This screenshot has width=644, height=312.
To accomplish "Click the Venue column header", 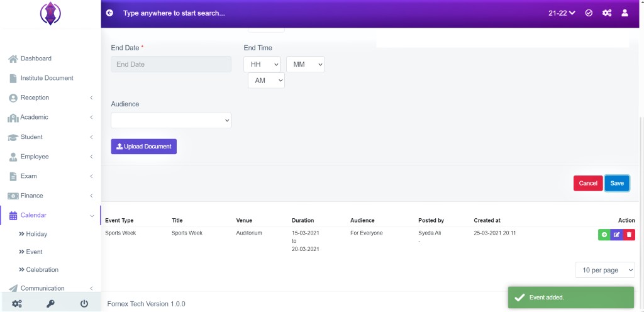I will (x=244, y=220).
